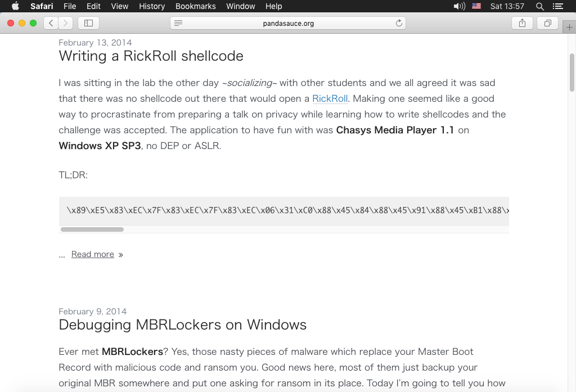This screenshot has width=576, height=392.
Task: Open the Notification Center list icon
Action: pos(557,6)
